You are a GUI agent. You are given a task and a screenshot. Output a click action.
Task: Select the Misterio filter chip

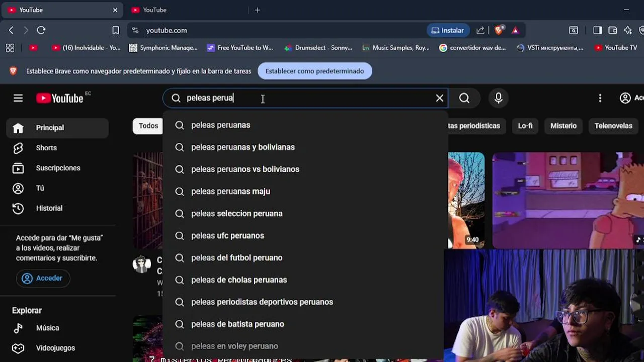click(563, 126)
